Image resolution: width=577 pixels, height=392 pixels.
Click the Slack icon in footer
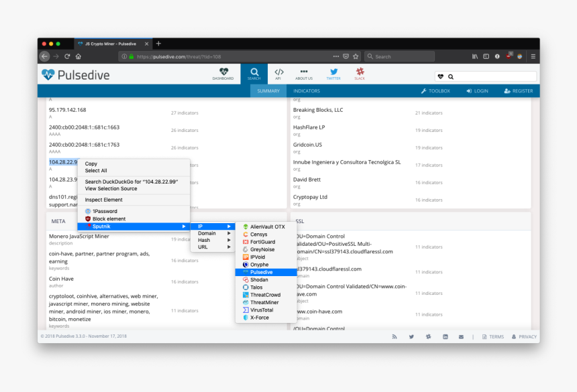[428, 336]
